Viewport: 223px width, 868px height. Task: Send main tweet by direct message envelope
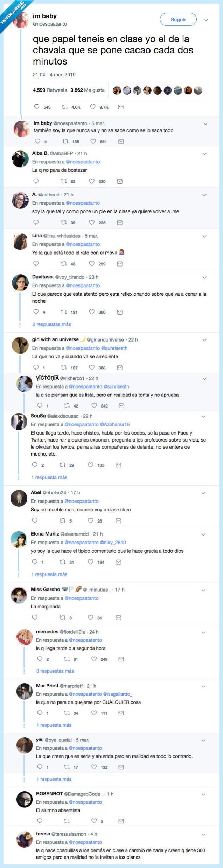121,107
